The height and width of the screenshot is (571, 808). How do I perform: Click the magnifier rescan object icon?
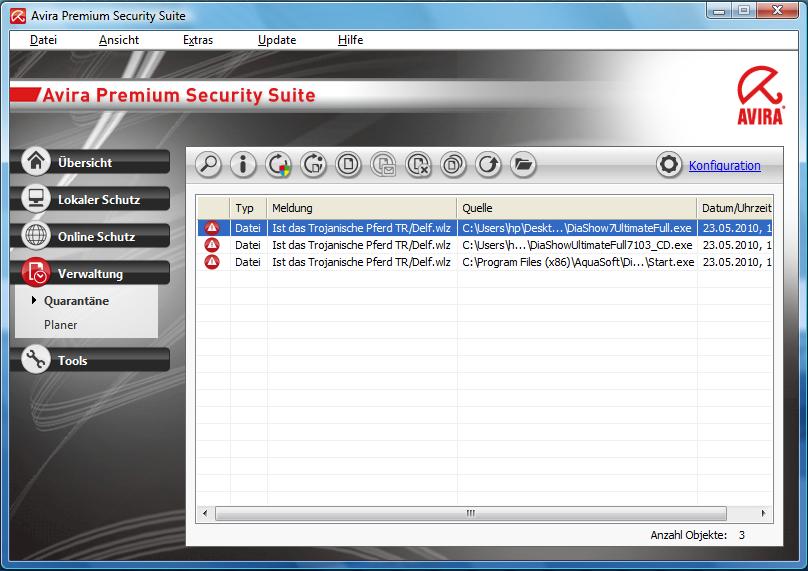(208, 165)
